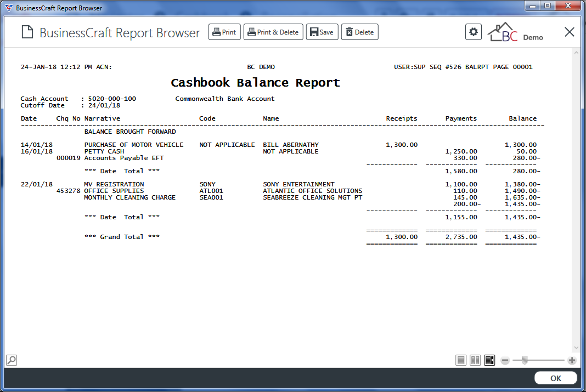
Task: Switch to single page view icon
Action: coord(461,360)
